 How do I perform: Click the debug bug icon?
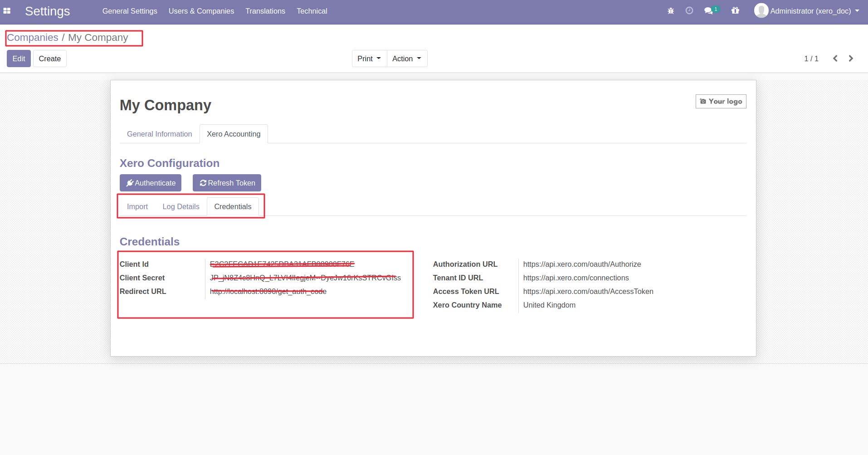click(x=671, y=11)
